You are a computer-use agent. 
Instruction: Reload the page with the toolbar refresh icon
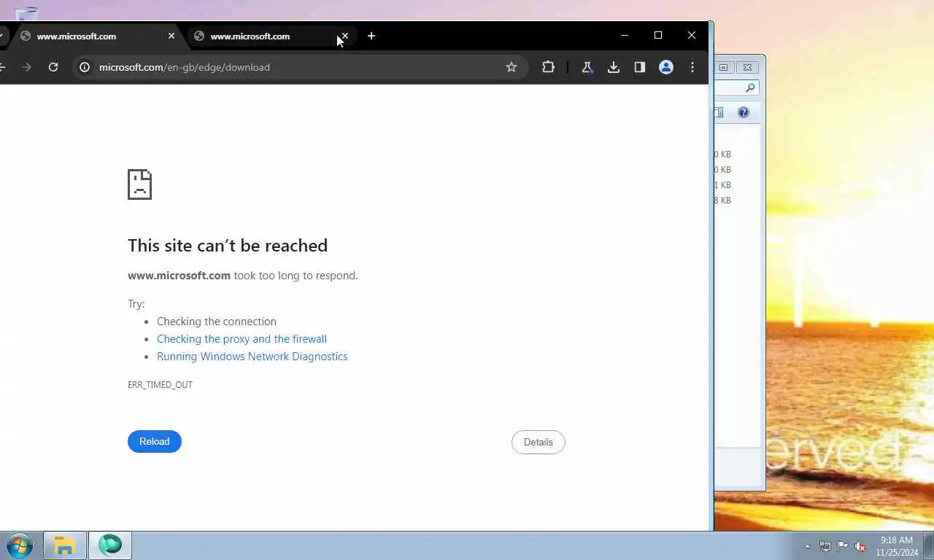pyautogui.click(x=53, y=67)
